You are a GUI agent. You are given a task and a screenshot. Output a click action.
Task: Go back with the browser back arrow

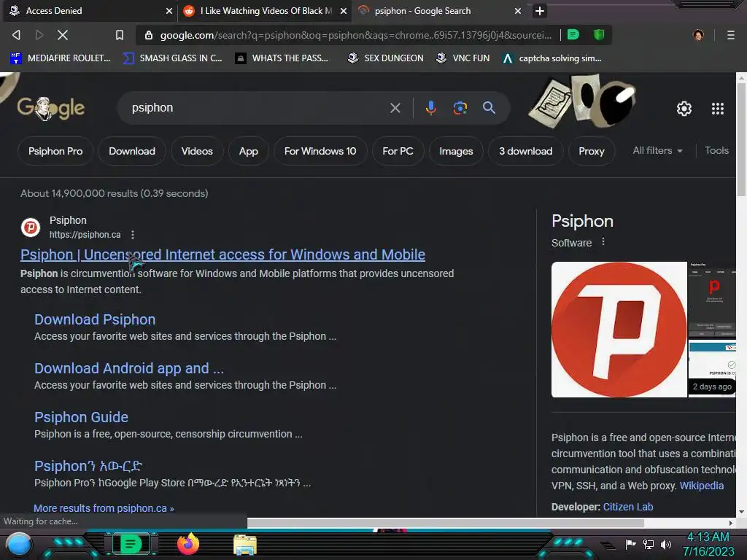(16, 35)
